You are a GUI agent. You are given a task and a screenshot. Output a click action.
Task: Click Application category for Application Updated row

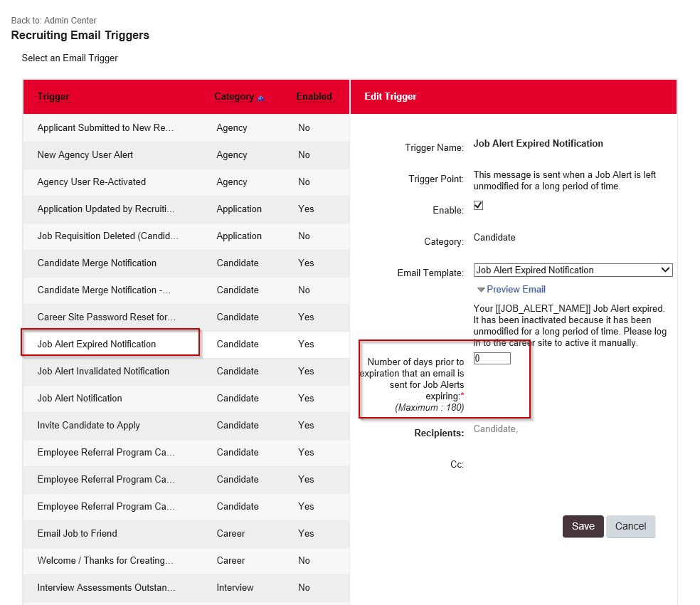tap(239, 209)
